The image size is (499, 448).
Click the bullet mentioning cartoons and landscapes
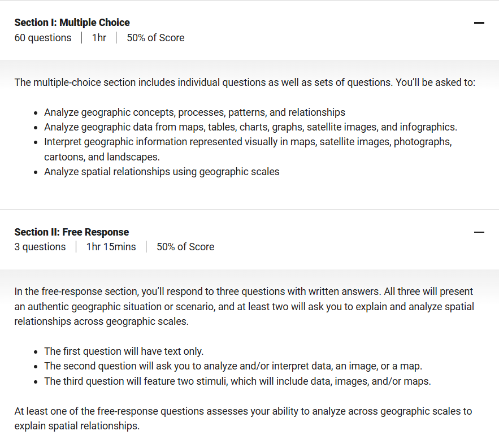point(248,149)
